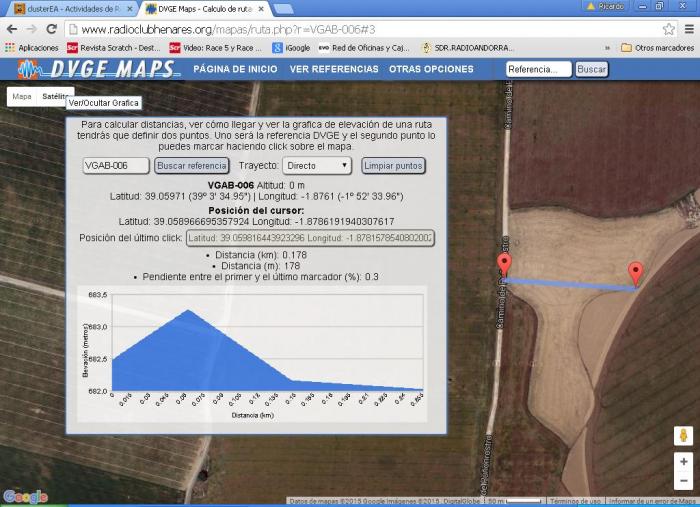
Task: Close the DVGE Maps tab
Action: tap(261, 9)
